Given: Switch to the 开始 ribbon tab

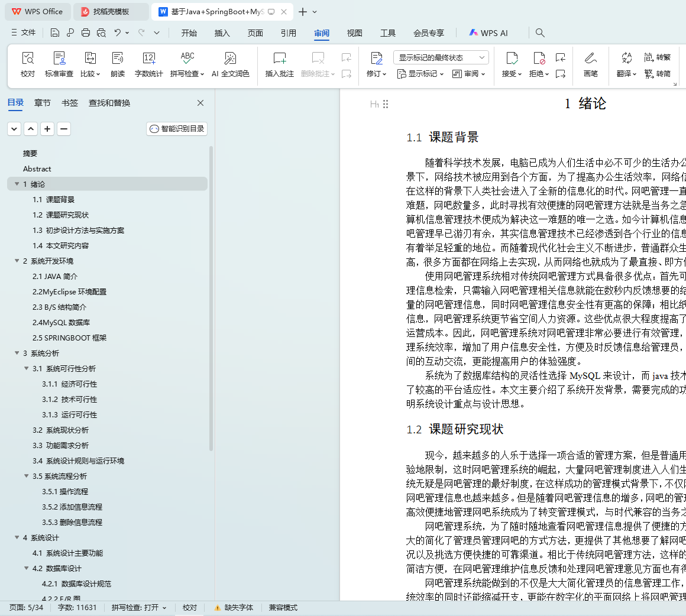Looking at the screenshot, I should point(189,33).
